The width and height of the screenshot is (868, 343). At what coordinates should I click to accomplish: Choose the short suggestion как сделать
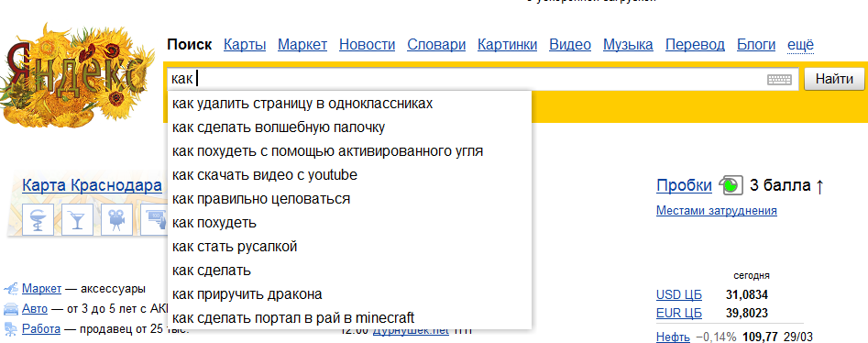coord(350,271)
